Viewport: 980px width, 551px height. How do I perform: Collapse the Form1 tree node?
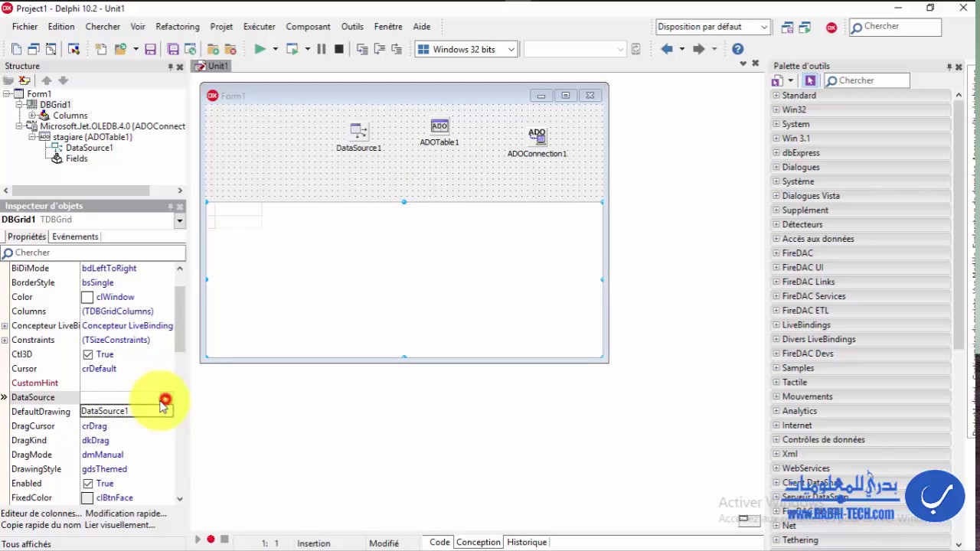[7, 94]
